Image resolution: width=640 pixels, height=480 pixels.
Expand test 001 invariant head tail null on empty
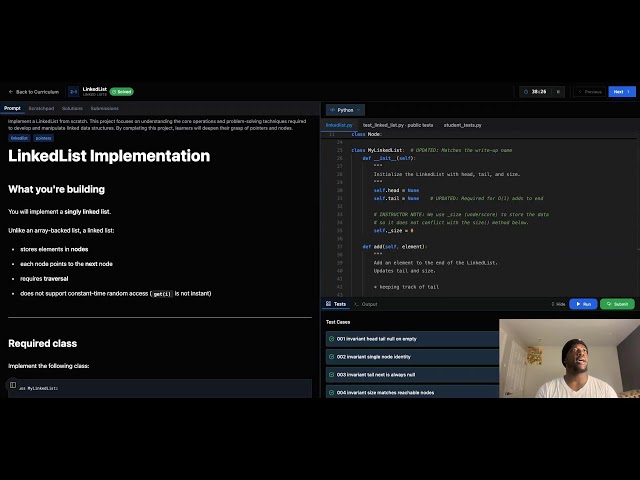412,339
